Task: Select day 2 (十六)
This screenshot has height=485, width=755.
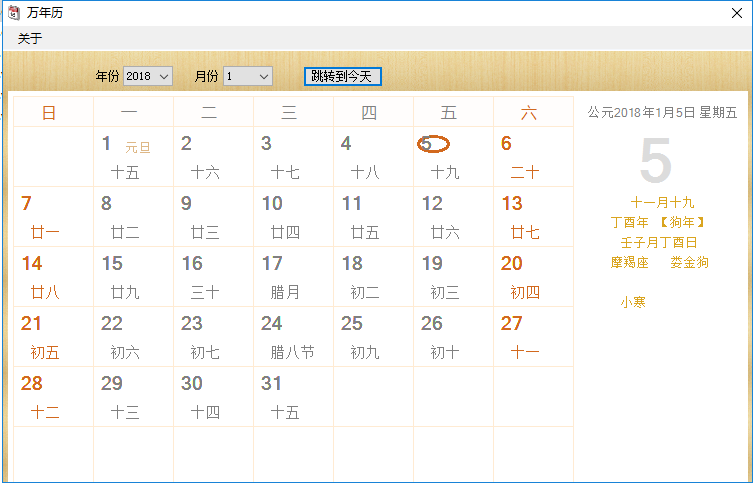Action: (213, 157)
